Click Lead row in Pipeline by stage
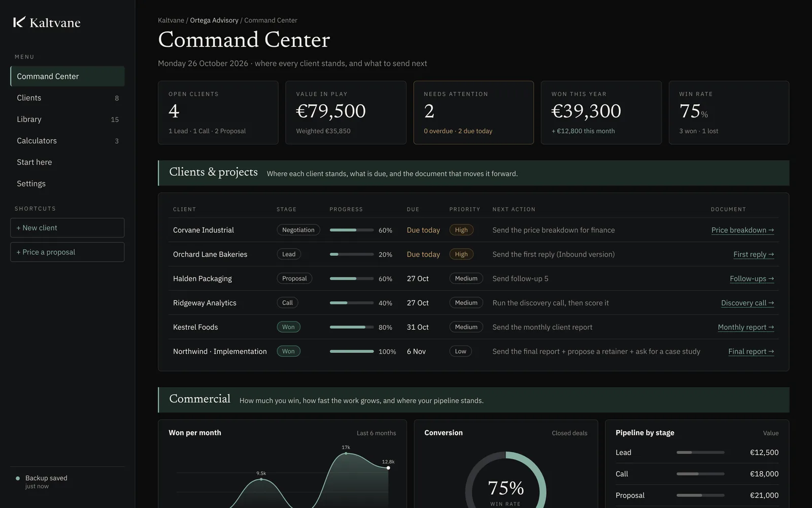 697,453
